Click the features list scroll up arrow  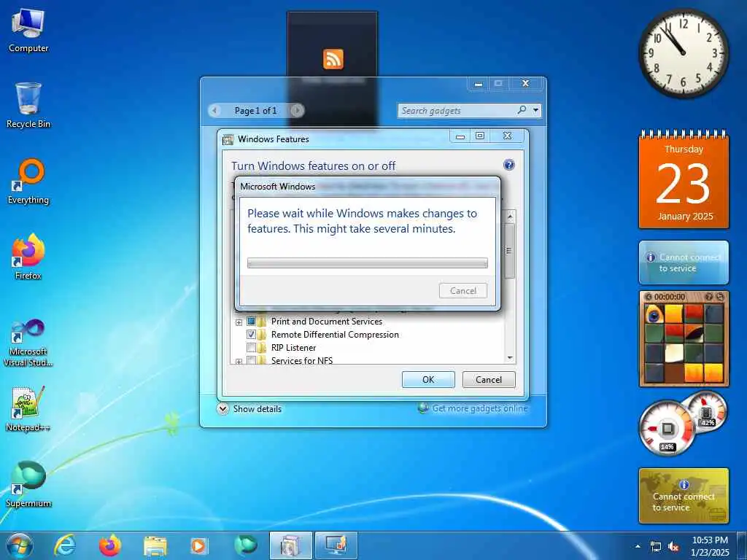[510, 216]
